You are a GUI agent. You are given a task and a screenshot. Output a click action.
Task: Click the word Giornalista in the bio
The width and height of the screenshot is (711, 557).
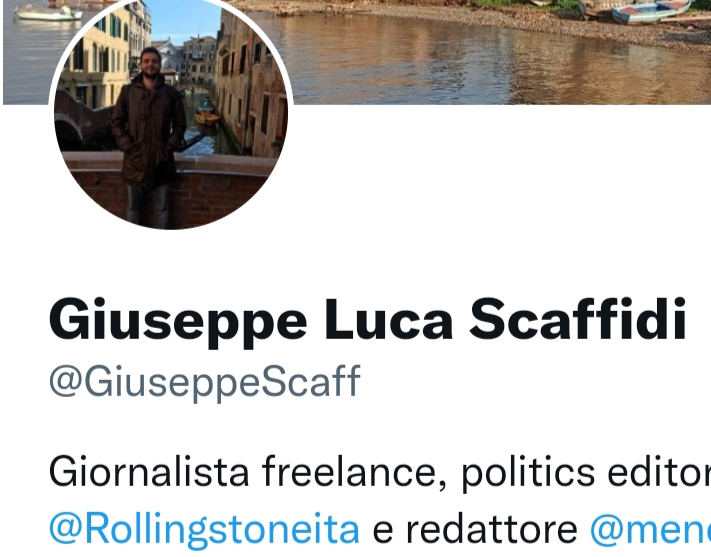149,472
